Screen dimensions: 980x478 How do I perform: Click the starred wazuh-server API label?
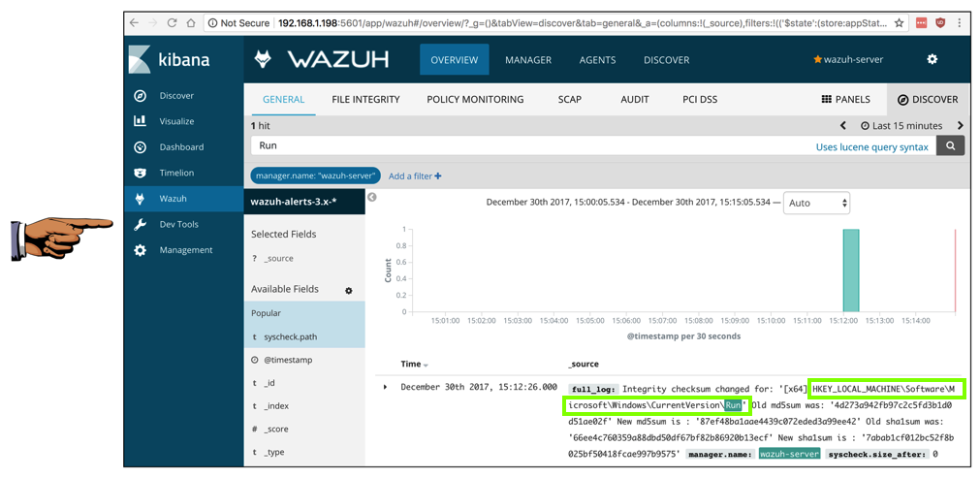(x=847, y=59)
